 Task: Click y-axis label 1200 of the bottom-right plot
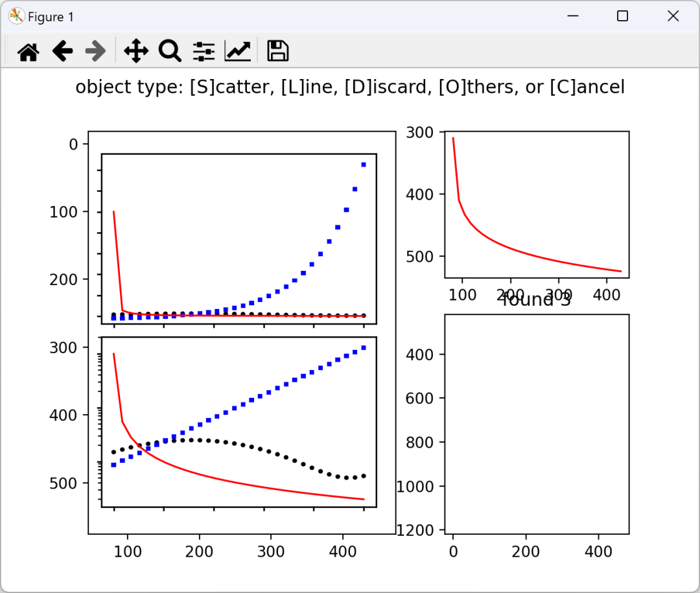click(415, 531)
